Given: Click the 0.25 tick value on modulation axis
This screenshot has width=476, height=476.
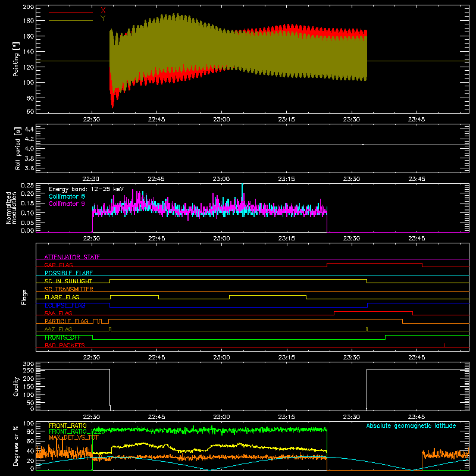Looking at the screenshot, I should click(27, 186).
